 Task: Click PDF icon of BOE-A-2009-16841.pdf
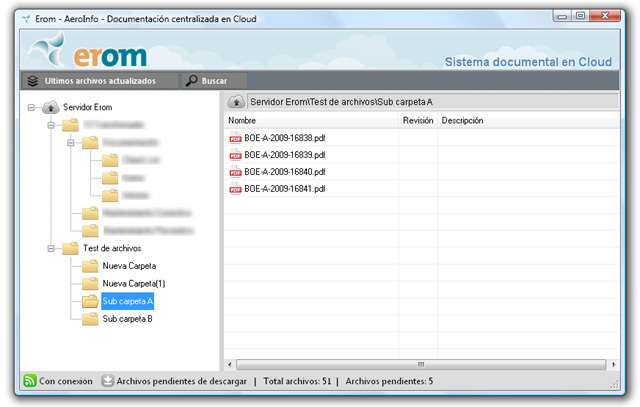point(235,189)
